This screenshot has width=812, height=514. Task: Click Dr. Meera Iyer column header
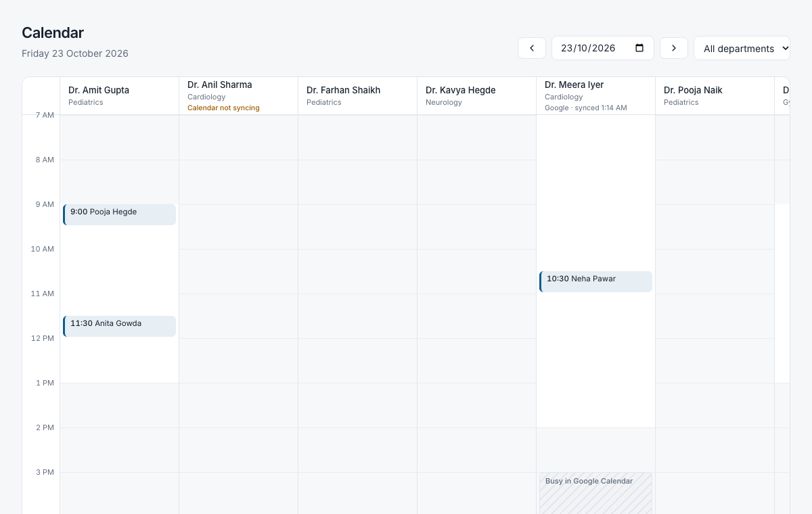point(595,96)
